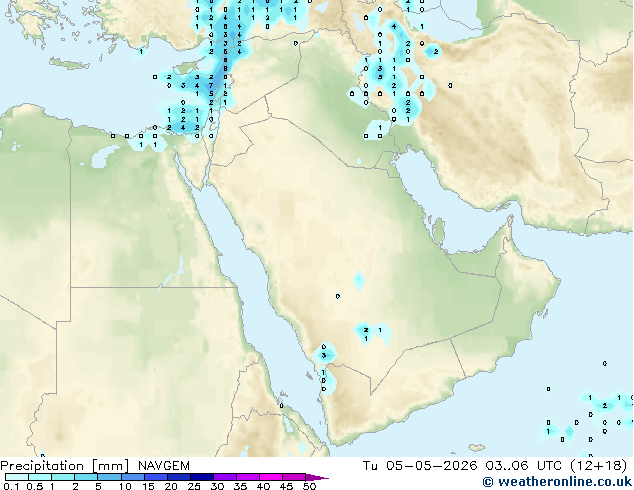Click the NAVGEM model label

click(164, 466)
